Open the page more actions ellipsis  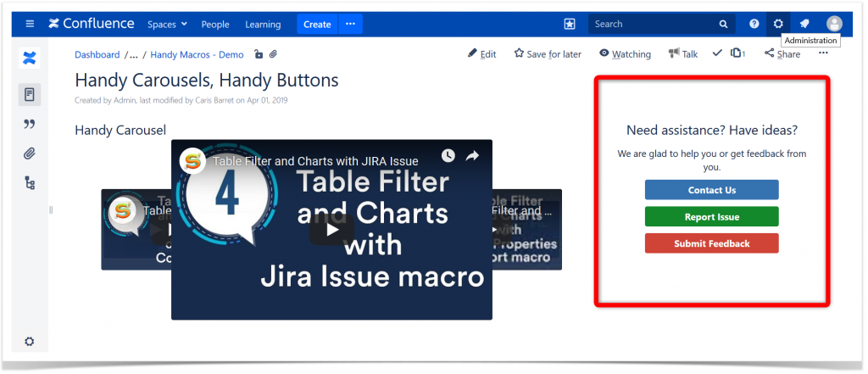pyautogui.click(x=823, y=53)
